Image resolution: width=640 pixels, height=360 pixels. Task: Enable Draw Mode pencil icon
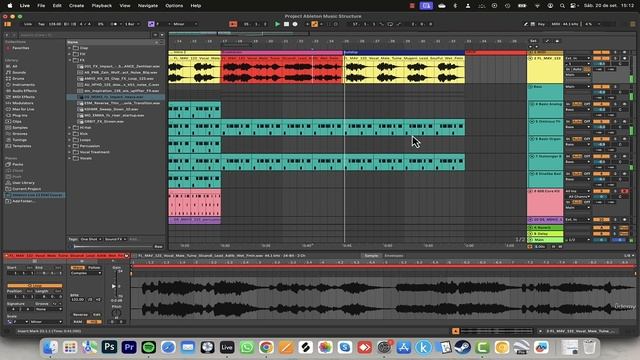tap(526, 24)
